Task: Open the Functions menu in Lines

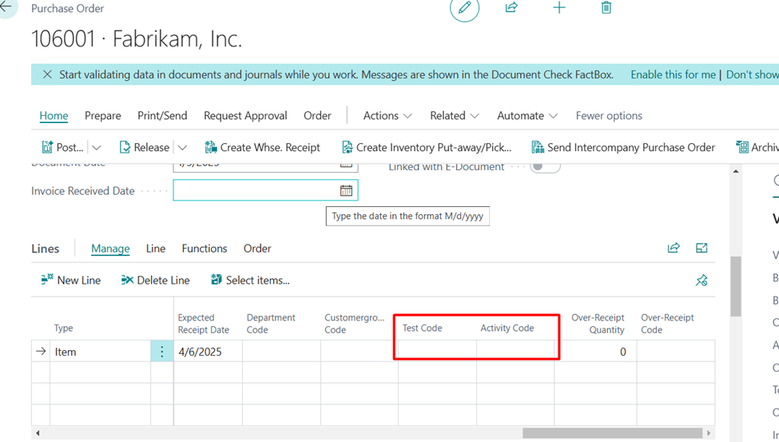Action: pyautogui.click(x=204, y=248)
